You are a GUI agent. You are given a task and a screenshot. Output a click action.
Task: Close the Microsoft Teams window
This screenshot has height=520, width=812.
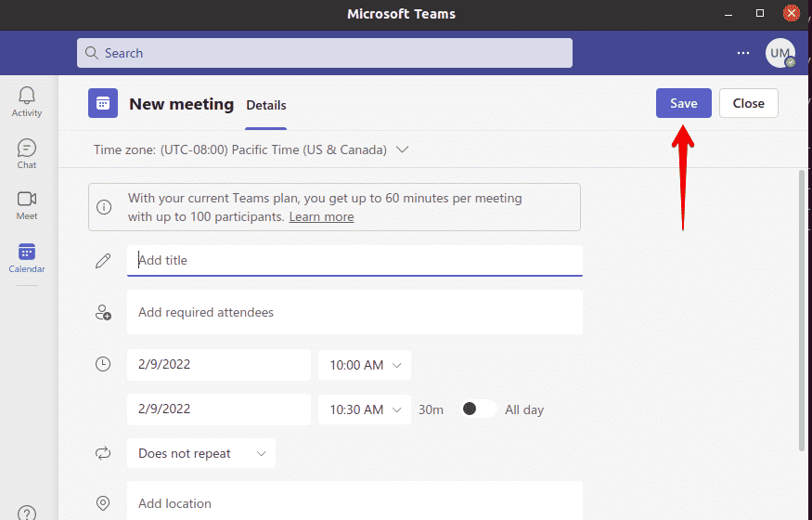pyautogui.click(x=791, y=14)
